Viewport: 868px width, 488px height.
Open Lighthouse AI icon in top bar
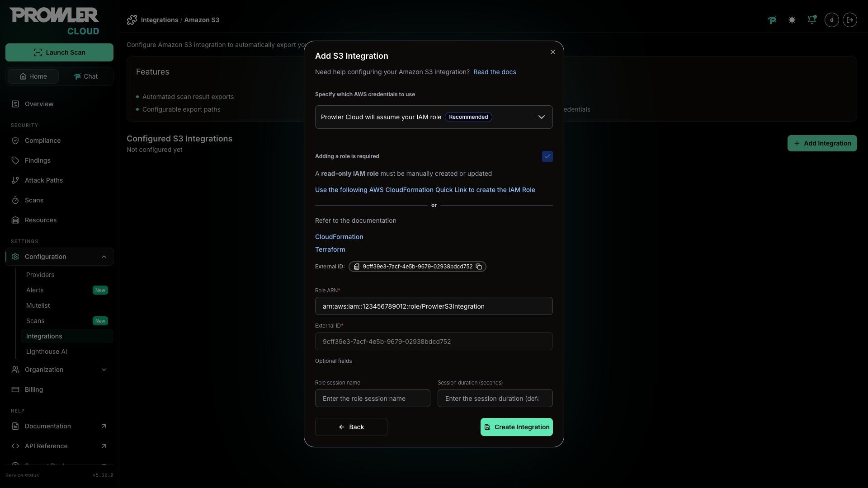point(772,20)
